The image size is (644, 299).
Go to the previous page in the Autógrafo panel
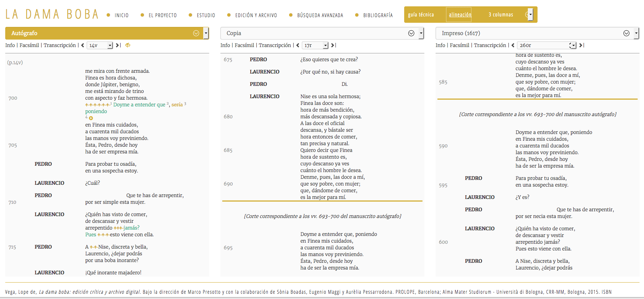click(x=83, y=45)
